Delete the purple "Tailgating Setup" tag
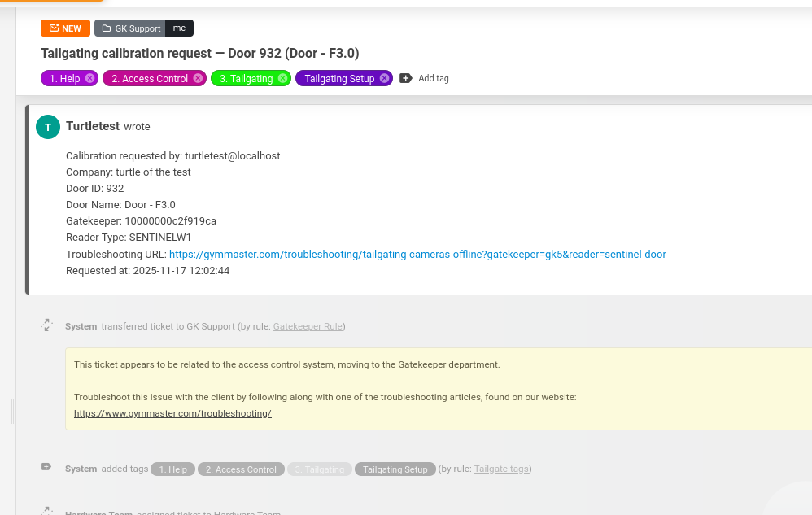 (384, 79)
